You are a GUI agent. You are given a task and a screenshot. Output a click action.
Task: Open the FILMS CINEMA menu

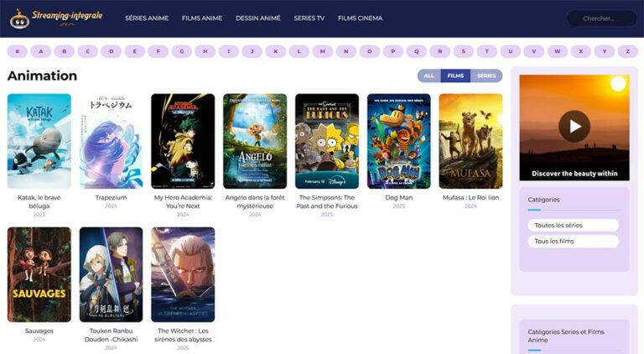coord(360,18)
